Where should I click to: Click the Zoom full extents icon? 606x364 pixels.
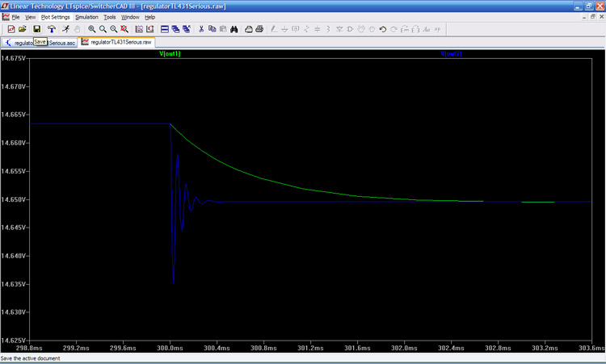click(124, 29)
